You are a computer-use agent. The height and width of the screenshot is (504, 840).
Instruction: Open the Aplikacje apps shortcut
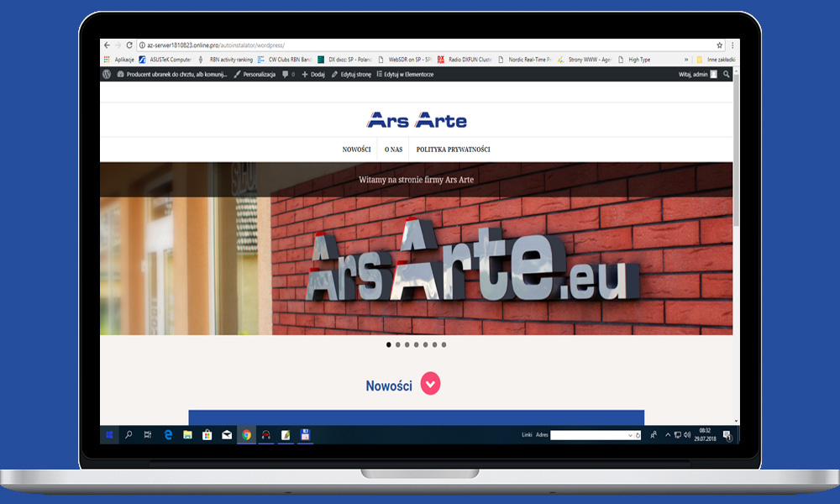pos(119,60)
